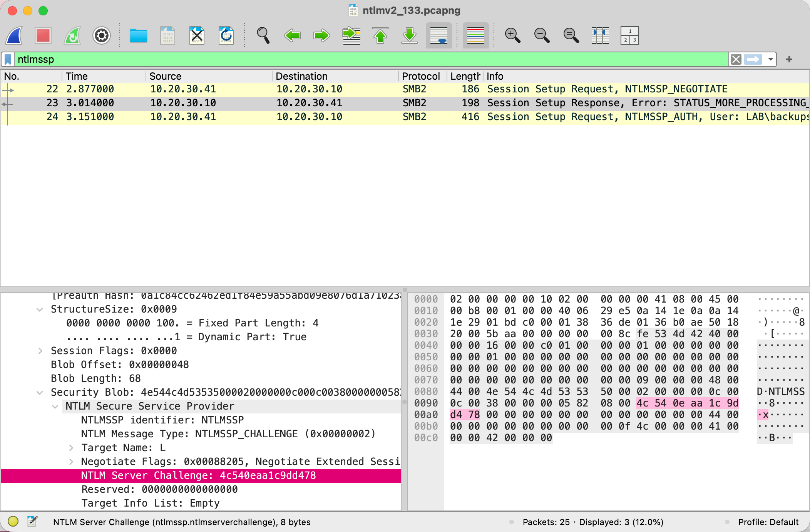Expand the Negotiate Flags node
Image resolution: width=810 pixels, height=532 pixels.
[x=71, y=462]
